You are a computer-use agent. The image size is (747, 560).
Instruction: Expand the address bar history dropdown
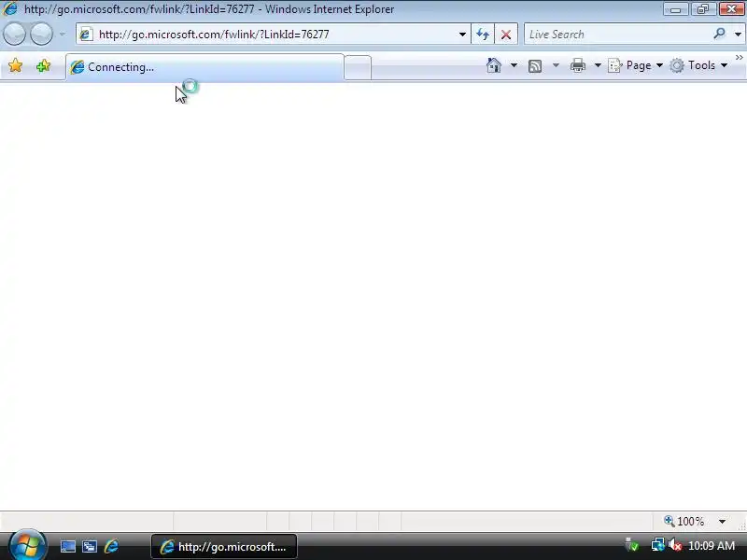pyautogui.click(x=462, y=35)
